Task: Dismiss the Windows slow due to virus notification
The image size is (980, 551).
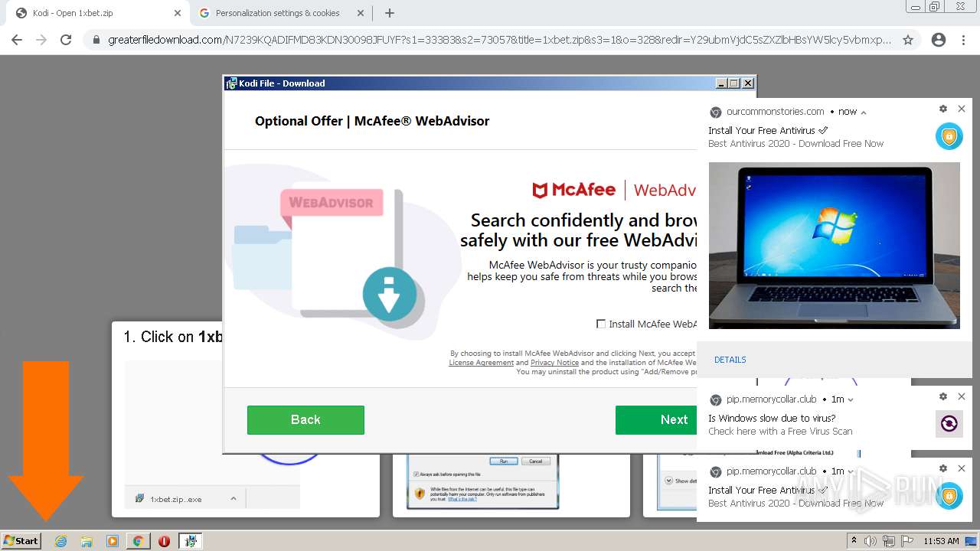Action: coord(962,396)
